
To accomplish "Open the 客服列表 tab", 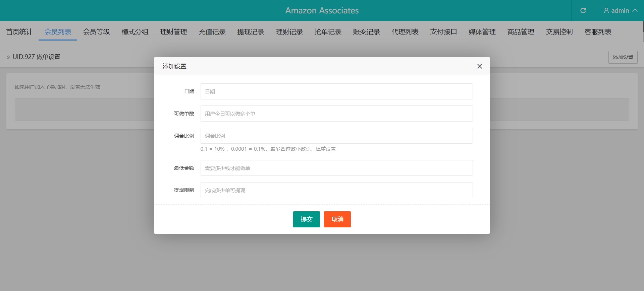I will tap(598, 32).
